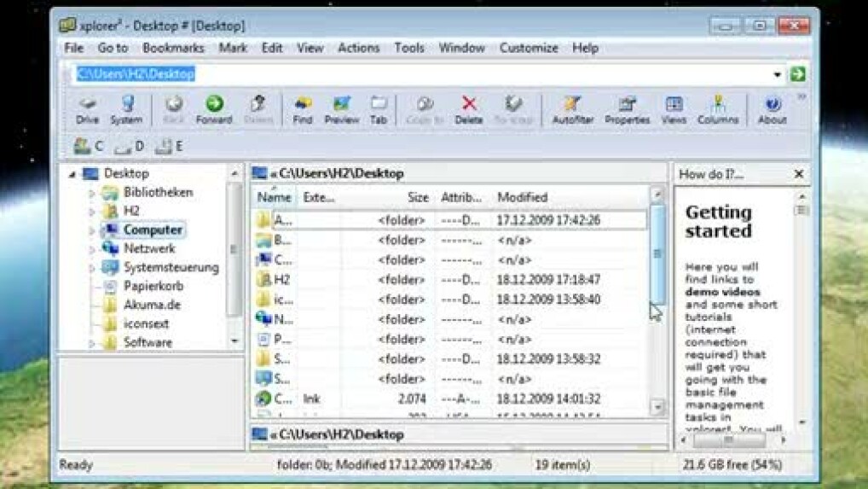Click the green Forward navigation icon

[x=214, y=109]
